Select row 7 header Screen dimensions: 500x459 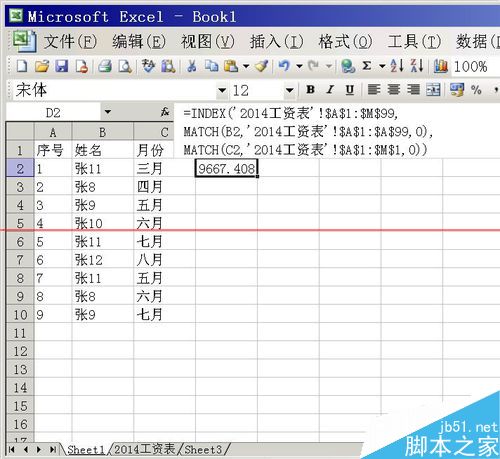tap(20, 260)
